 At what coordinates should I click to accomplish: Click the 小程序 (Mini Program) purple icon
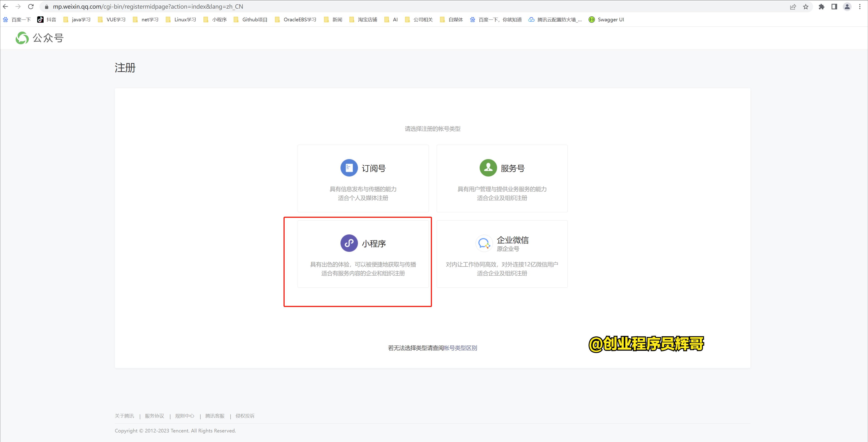click(x=349, y=243)
